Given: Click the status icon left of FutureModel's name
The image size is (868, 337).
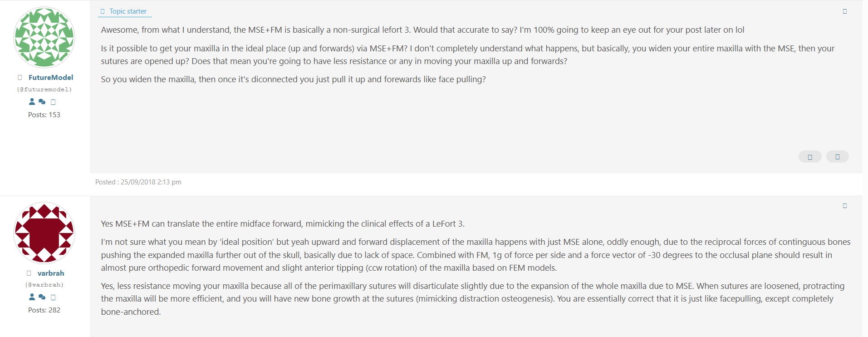Looking at the screenshot, I should tap(20, 78).
